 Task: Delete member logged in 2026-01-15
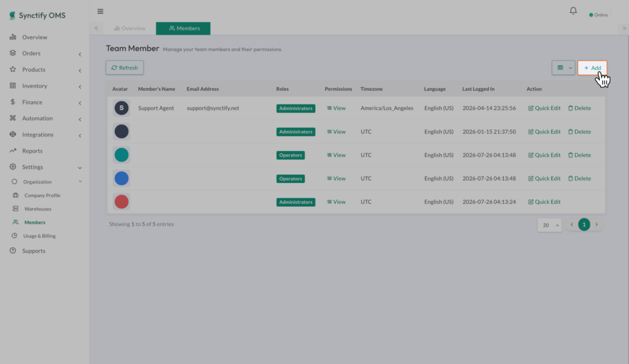coord(580,131)
